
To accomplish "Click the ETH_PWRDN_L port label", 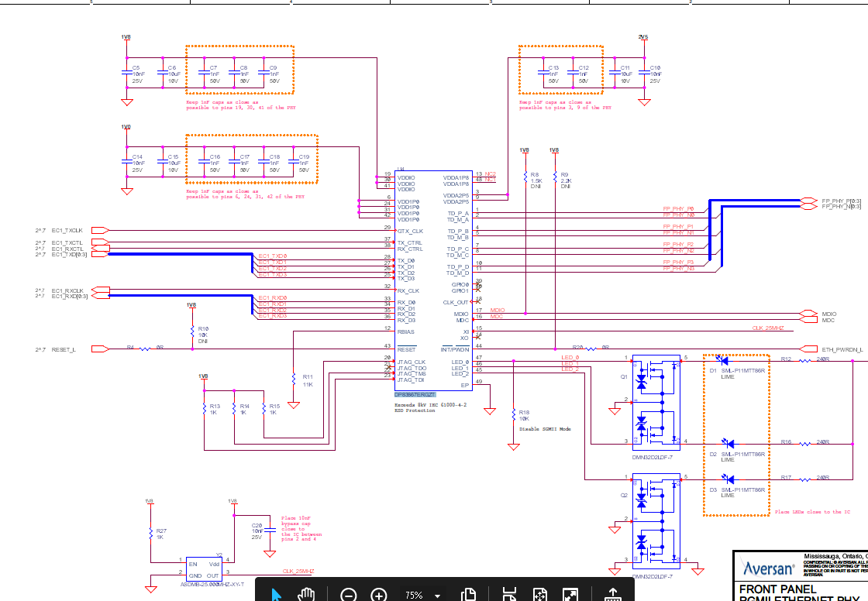I will point(842,349).
